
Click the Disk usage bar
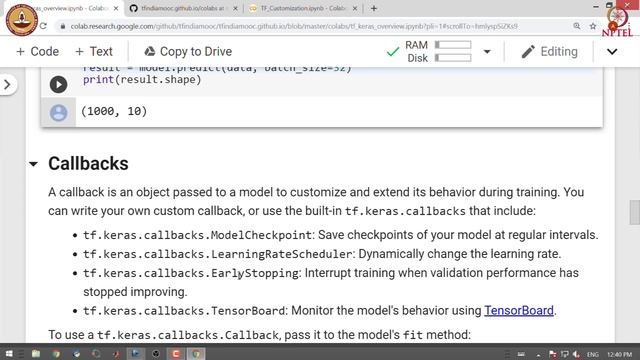[x=453, y=58]
